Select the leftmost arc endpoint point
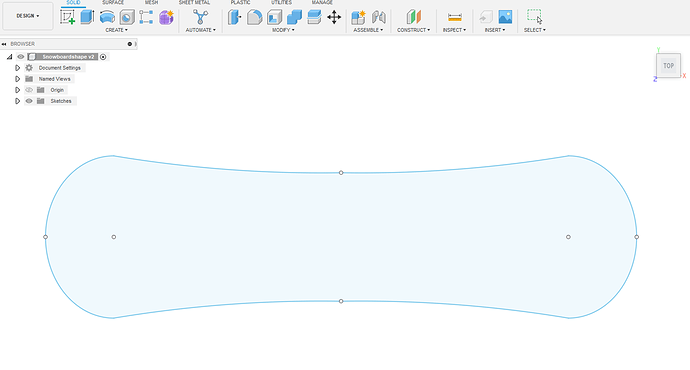The image size is (690, 370). [45, 237]
